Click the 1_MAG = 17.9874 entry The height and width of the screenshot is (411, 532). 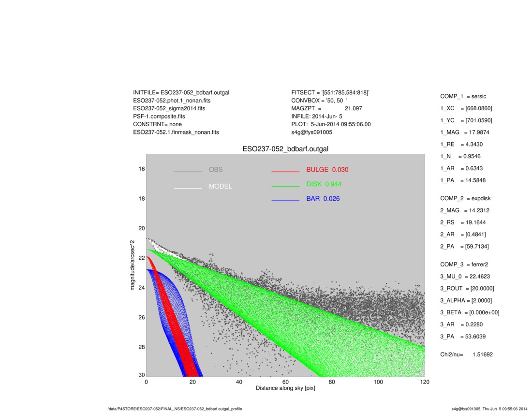[x=465, y=132]
